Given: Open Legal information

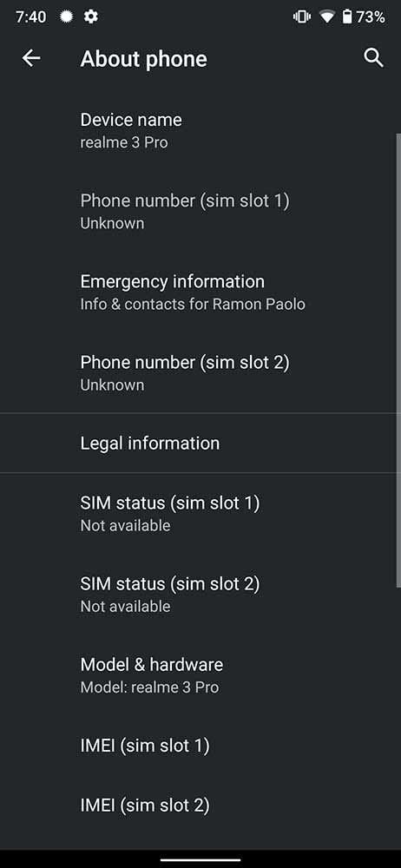Looking at the screenshot, I should pyautogui.click(x=200, y=443).
